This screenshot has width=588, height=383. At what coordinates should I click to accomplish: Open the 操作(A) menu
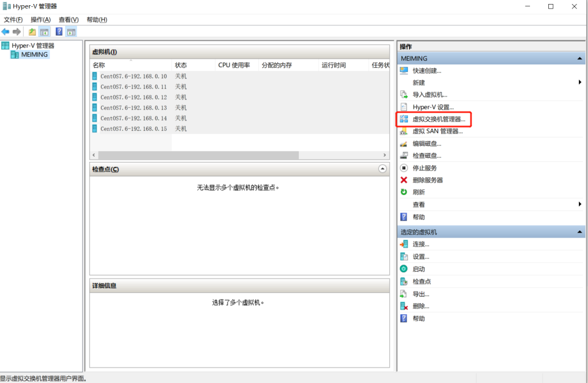(40, 20)
